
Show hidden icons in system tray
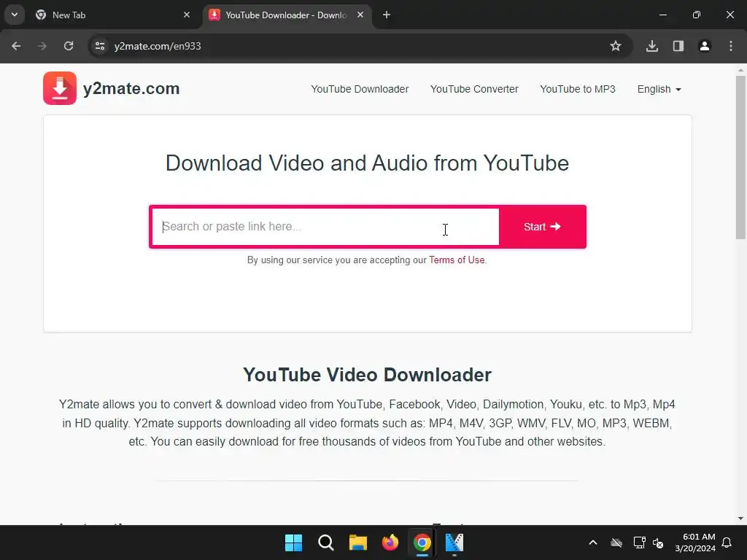[x=592, y=542]
